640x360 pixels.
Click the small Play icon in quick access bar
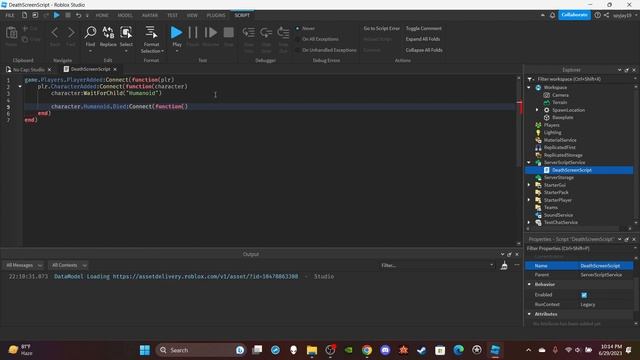click(57, 15)
